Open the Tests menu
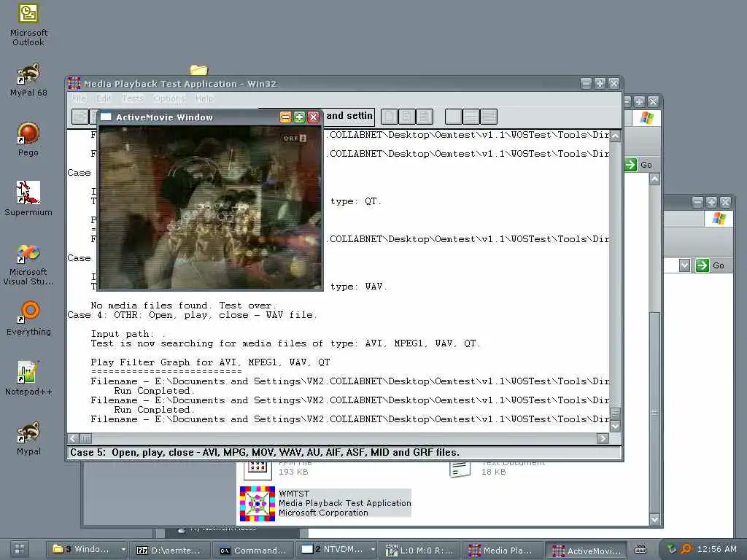 [x=133, y=98]
